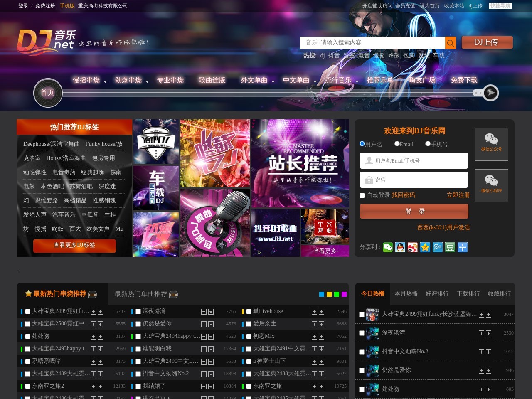Open the 微信公众号 QR code panel
The image size is (532, 399).
(x=491, y=144)
